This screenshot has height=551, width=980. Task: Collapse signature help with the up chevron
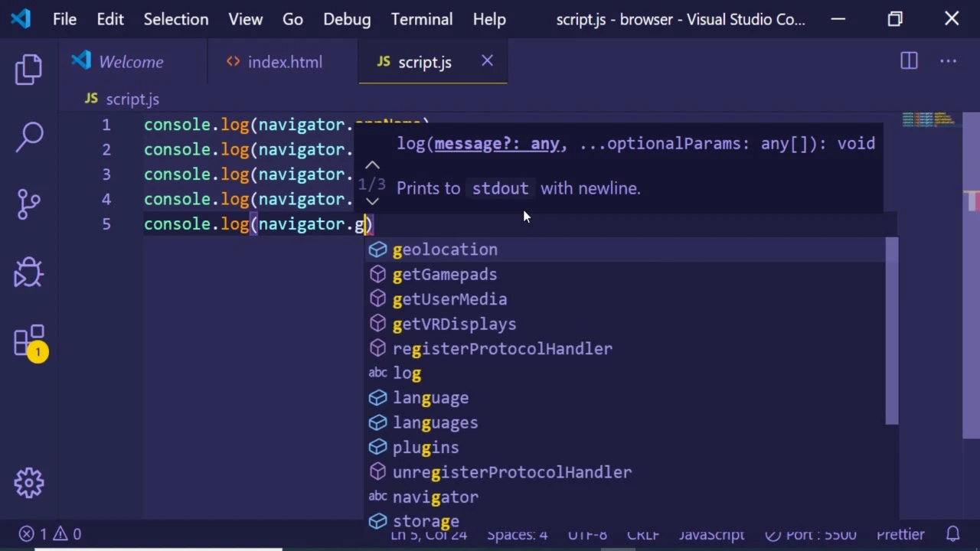click(x=372, y=165)
